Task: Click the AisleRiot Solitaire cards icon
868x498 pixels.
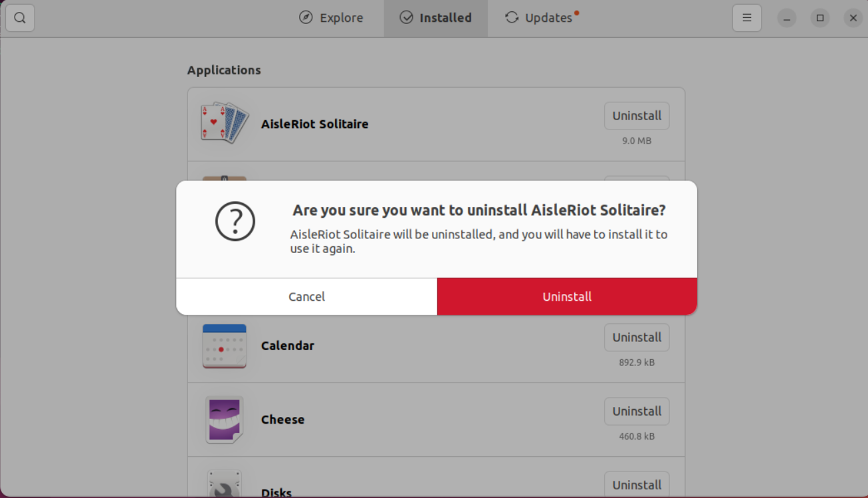Action: click(225, 124)
